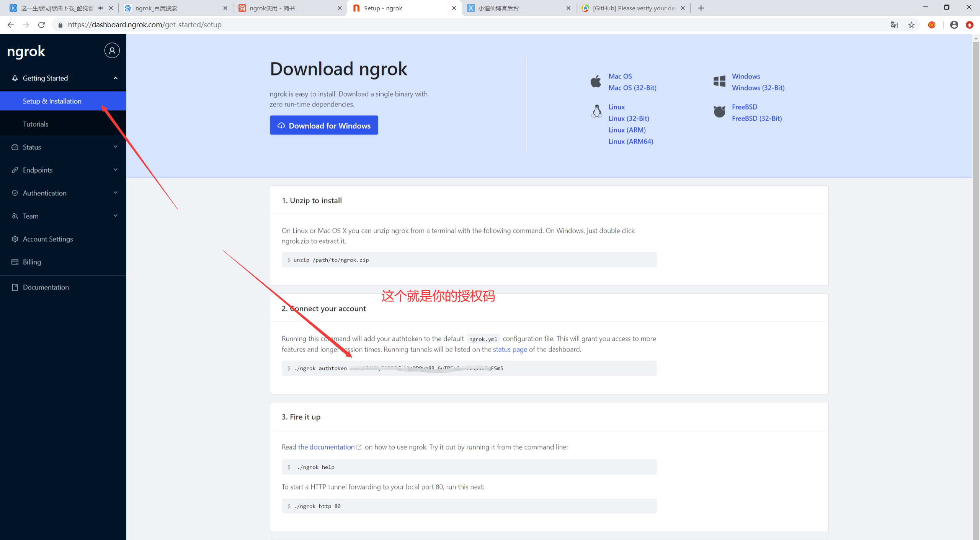Open the Tutorials sidebar item
This screenshot has height=540, width=980.
coord(36,124)
